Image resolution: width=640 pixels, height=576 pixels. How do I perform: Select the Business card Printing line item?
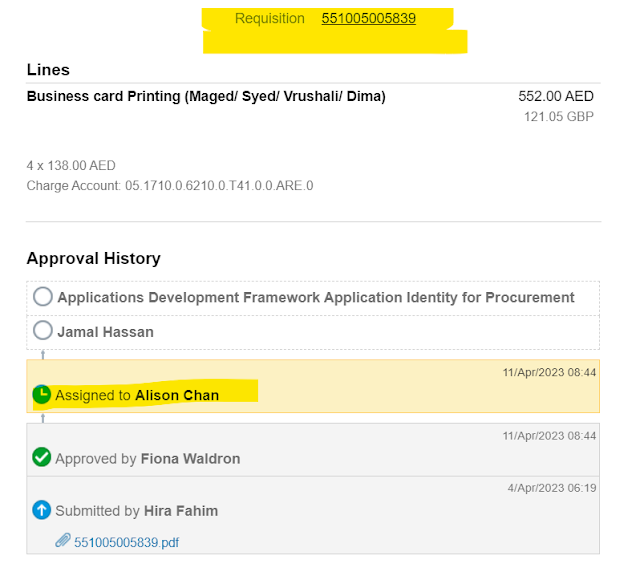point(206,97)
